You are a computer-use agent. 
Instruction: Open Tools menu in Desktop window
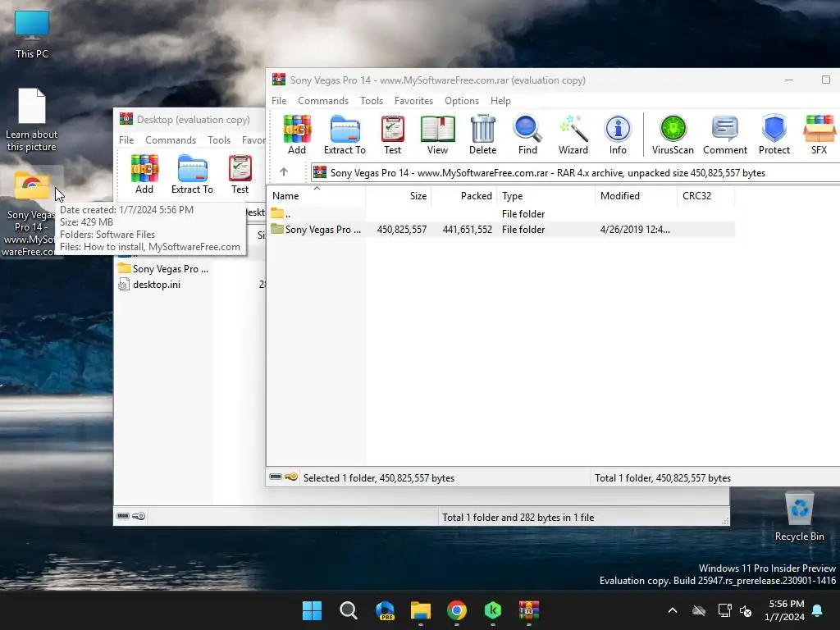click(x=219, y=139)
